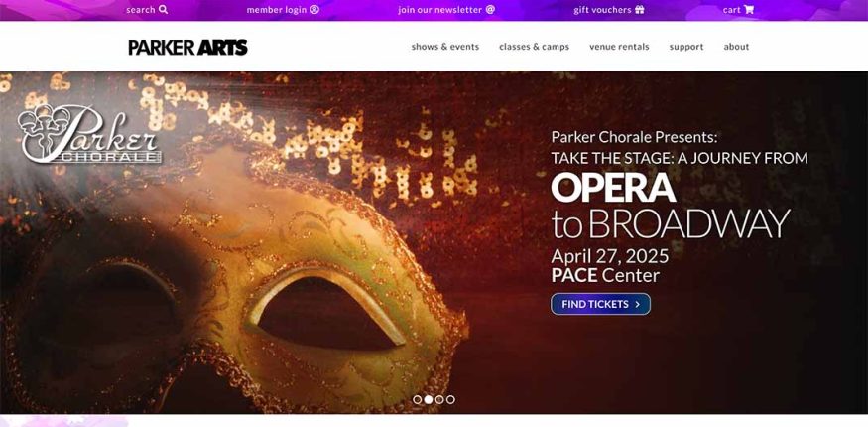868x427 pixels.
Task: Go to the support menu item
Action: [x=686, y=47]
